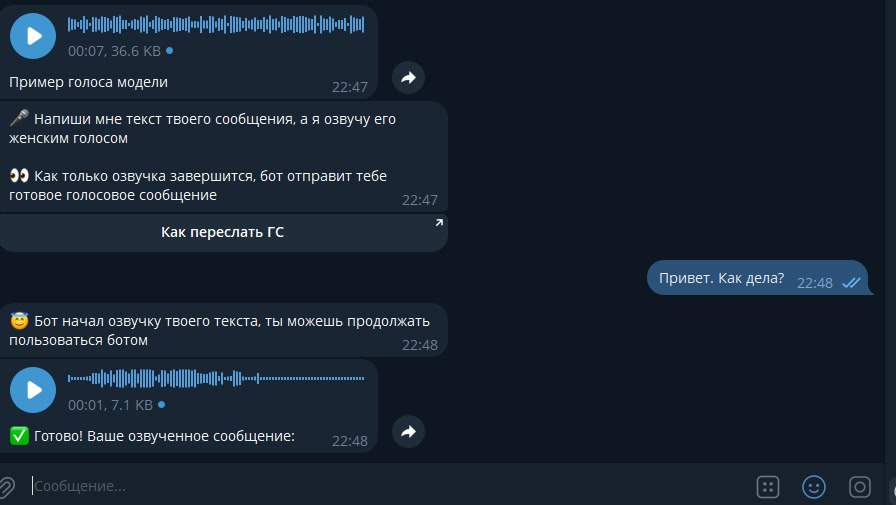
Task: Open external link arrow on 'Как переслать ГС'
Action: 439,223
